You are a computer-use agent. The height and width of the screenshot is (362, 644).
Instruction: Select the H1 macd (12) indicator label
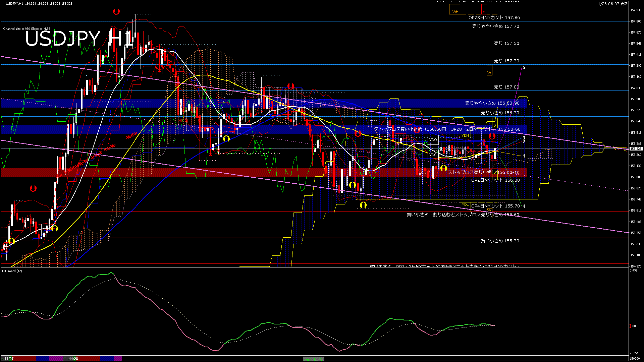pos(13,271)
